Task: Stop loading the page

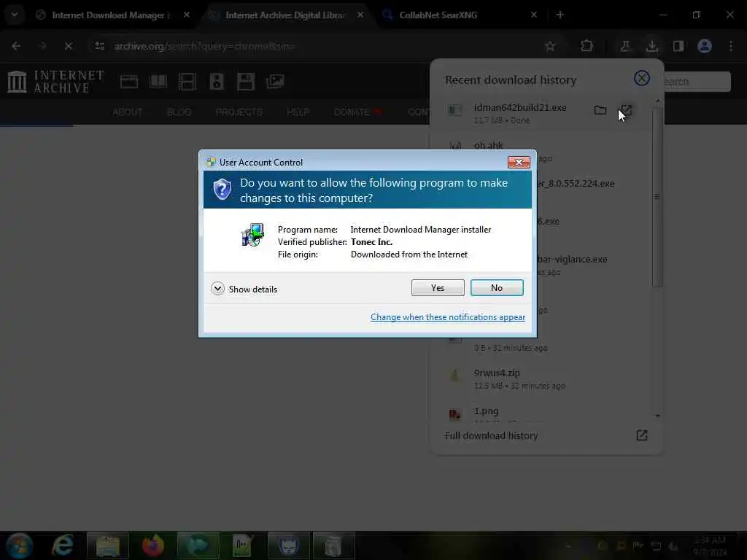Action: coord(68,46)
